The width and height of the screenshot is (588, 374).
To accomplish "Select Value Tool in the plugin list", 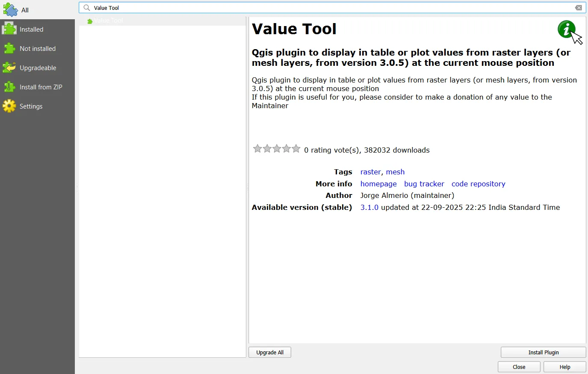I will click(163, 21).
